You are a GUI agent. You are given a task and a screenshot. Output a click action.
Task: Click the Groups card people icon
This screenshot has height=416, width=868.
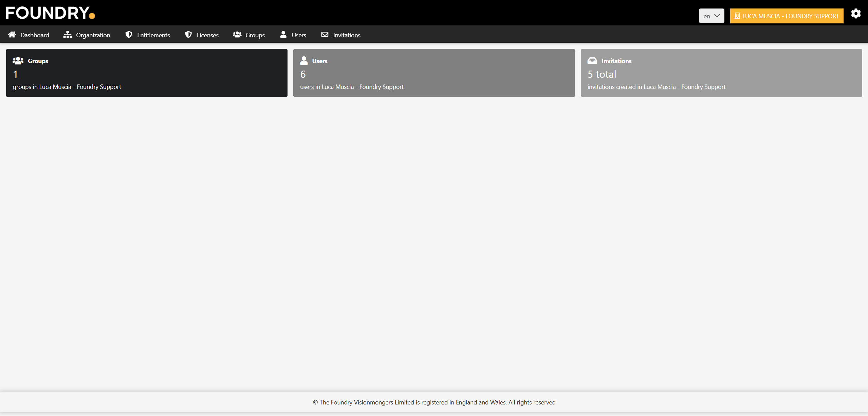click(x=18, y=61)
